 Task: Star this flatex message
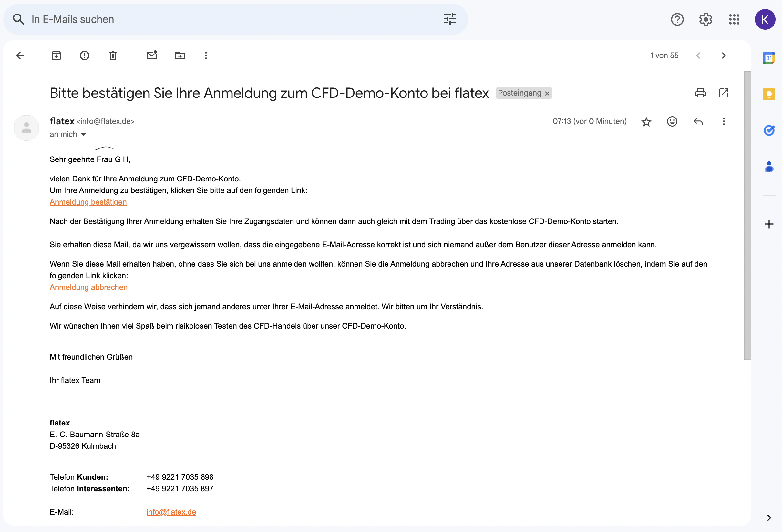click(x=646, y=121)
